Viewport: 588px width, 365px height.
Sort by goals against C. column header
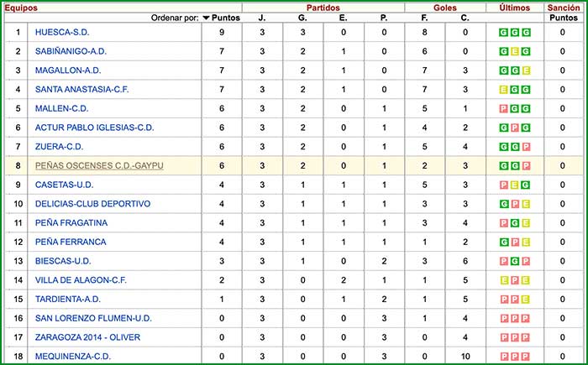[x=465, y=18]
